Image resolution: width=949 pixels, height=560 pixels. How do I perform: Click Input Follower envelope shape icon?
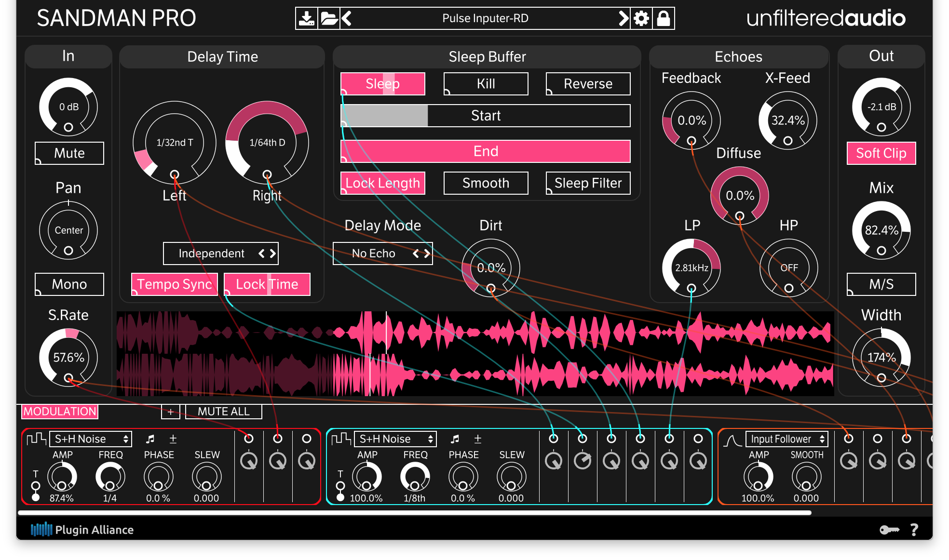(x=732, y=440)
